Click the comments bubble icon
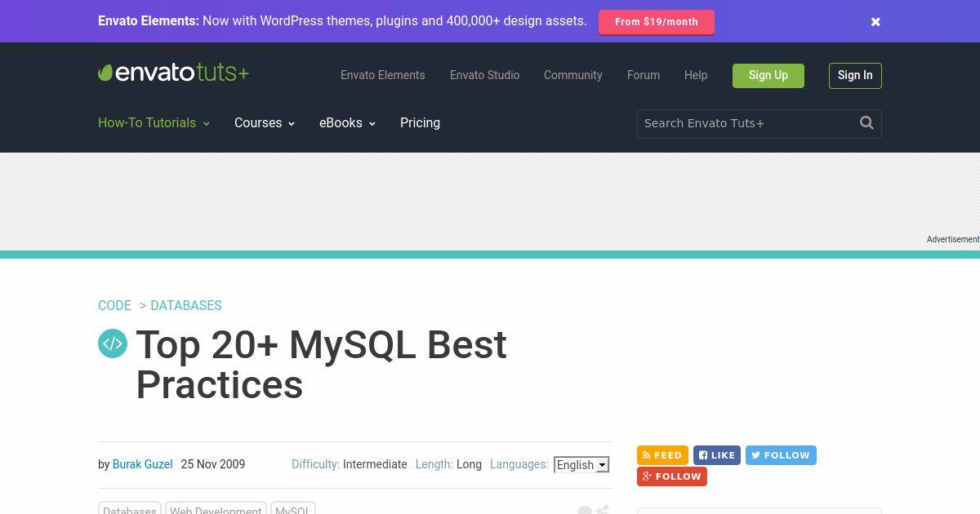The image size is (980, 514). tap(585, 510)
